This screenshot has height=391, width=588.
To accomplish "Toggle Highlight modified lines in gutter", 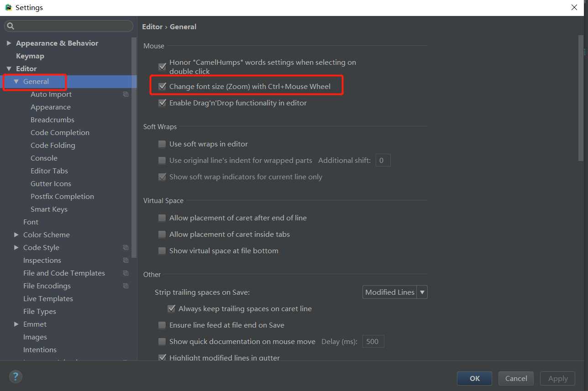I will 162,358.
